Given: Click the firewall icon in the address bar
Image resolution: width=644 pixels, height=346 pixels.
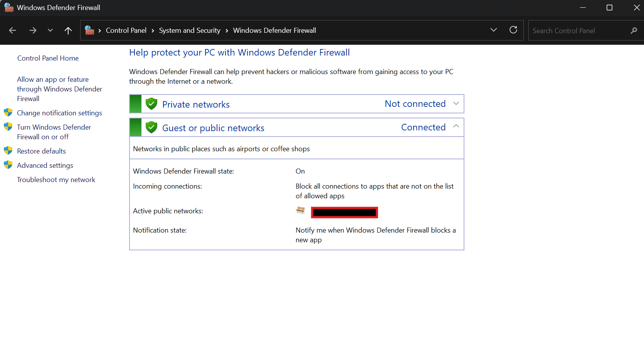Looking at the screenshot, I should [89, 30].
